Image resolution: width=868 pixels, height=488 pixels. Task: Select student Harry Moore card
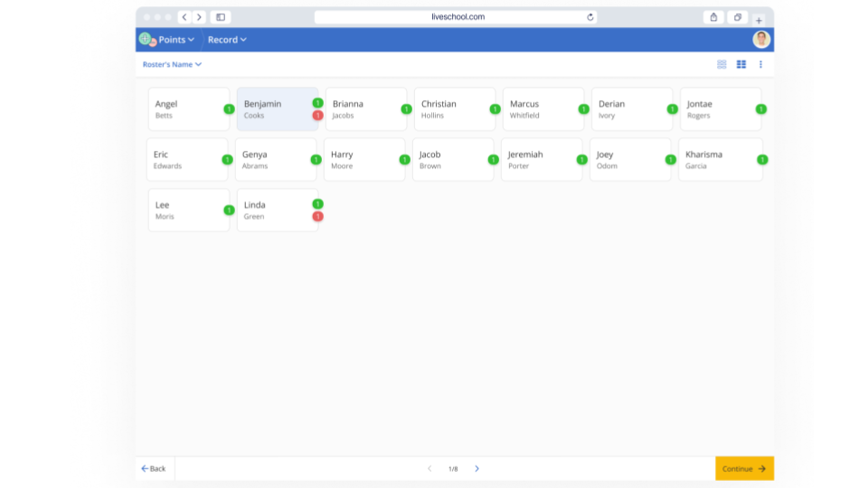coord(364,159)
